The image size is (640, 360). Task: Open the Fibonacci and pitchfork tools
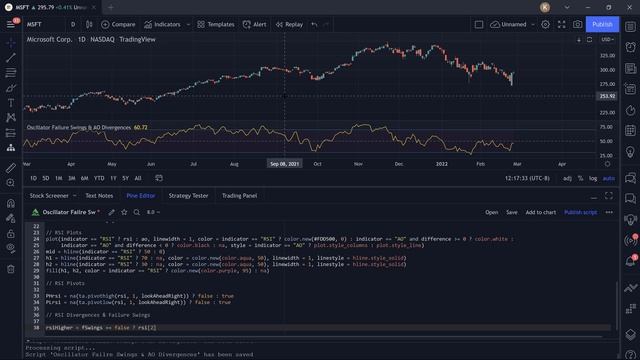coord(11,73)
